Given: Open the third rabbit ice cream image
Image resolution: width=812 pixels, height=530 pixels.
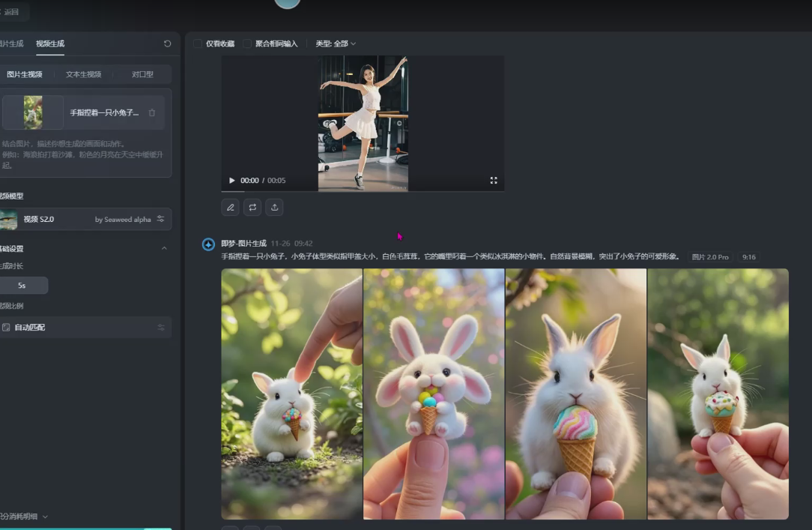Looking at the screenshot, I should click(575, 394).
